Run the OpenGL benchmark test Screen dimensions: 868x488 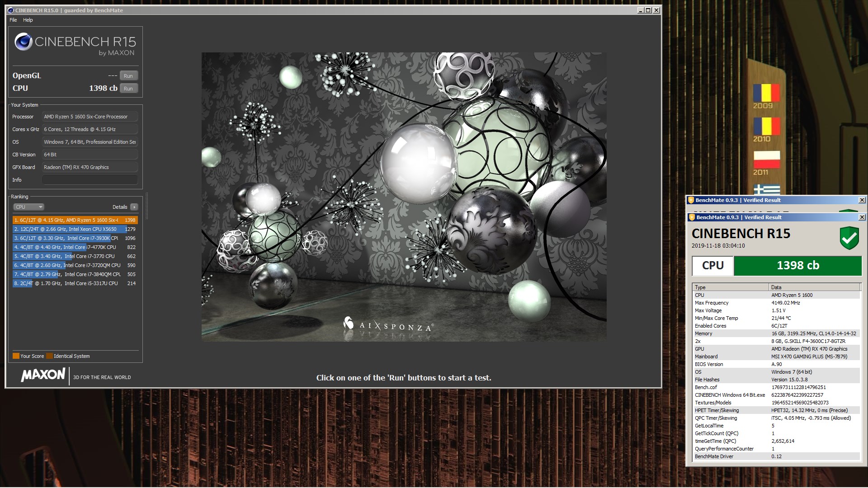pyautogui.click(x=128, y=76)
